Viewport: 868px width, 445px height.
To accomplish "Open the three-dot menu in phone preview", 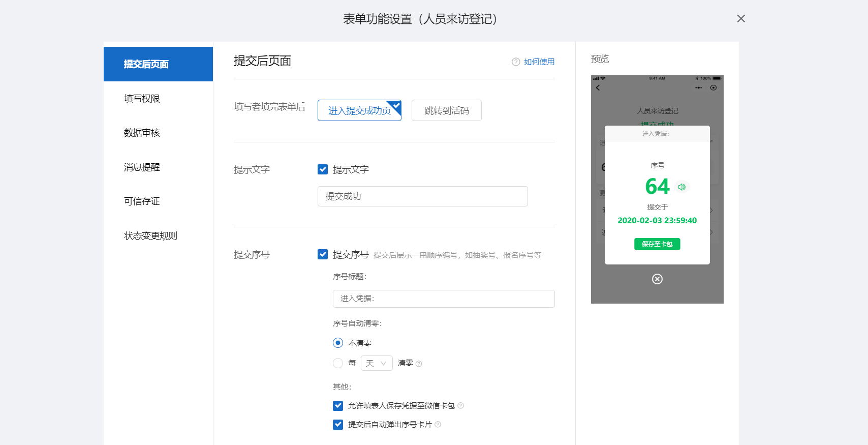I will 699,87.
